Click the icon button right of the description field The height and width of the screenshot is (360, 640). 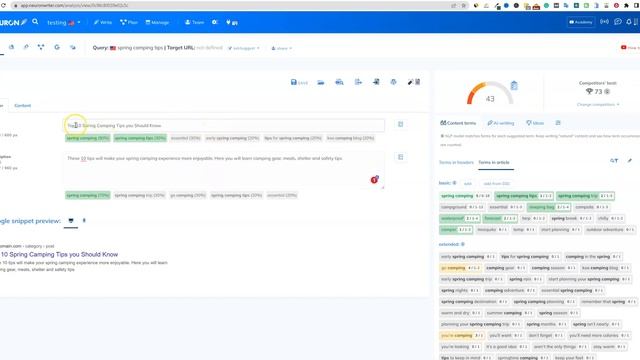[400, 157]
